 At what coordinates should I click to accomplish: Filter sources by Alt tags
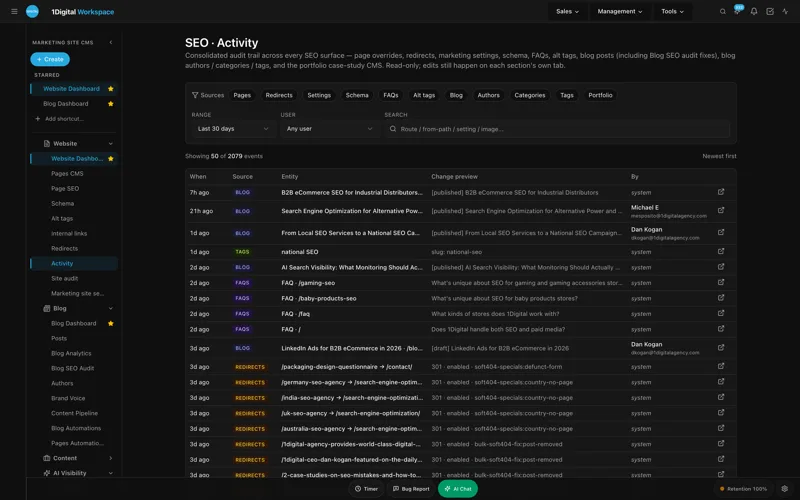[424, 95]
